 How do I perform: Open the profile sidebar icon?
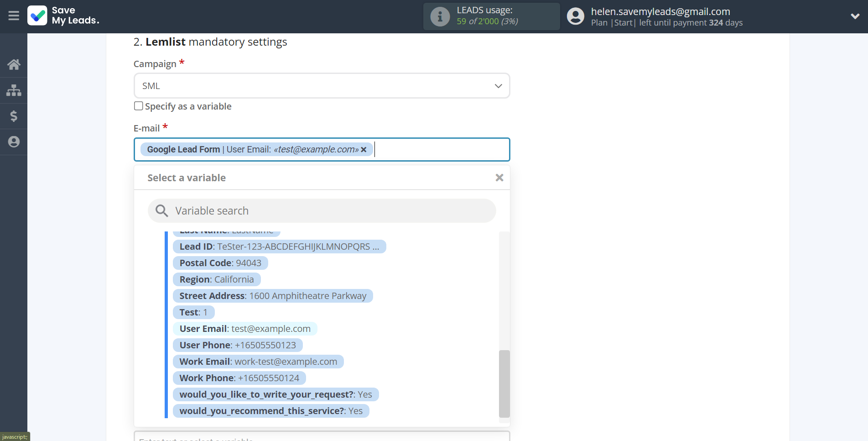14,142
